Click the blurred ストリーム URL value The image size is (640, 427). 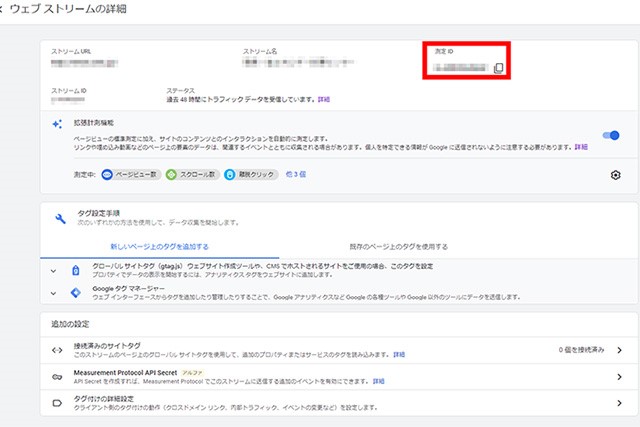click(x=84, y=63)
